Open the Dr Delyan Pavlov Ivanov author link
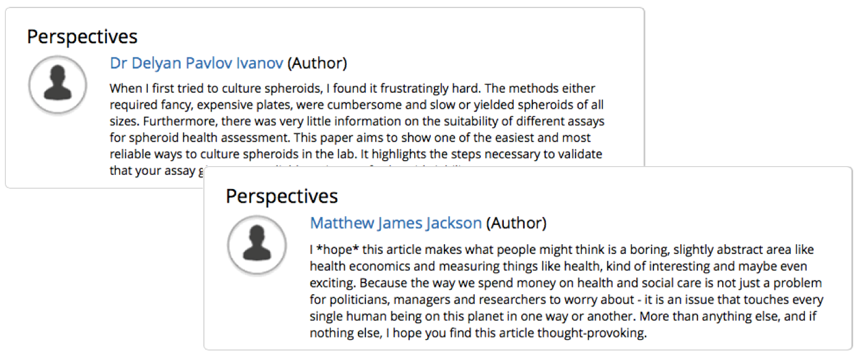This screenshot has height=359, width=868. (x=197, y=63)
